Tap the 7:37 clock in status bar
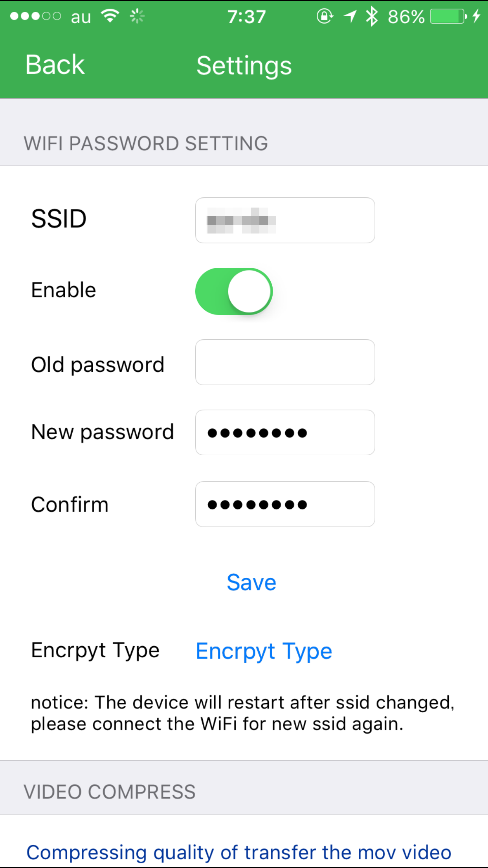 pyautogui.click(x=247, y=17)
